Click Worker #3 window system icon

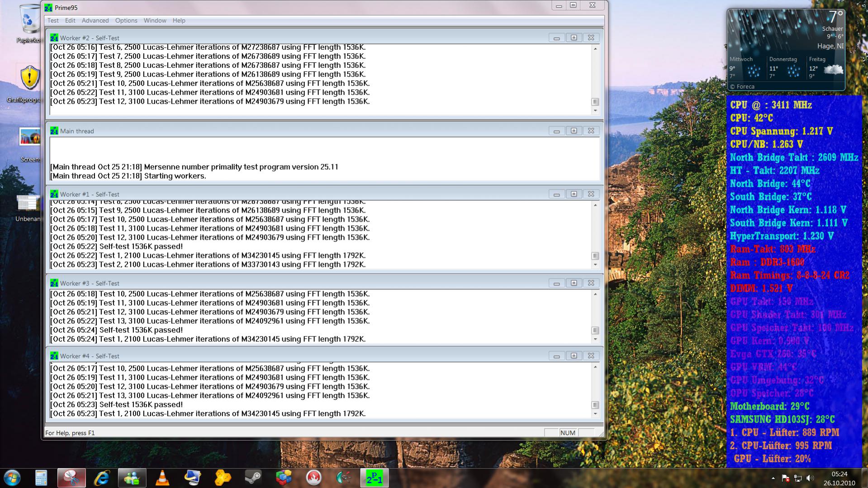[x=54, y=283]
